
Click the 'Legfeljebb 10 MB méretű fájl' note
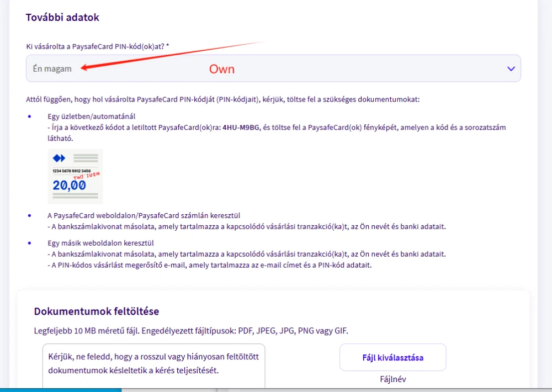191,331
